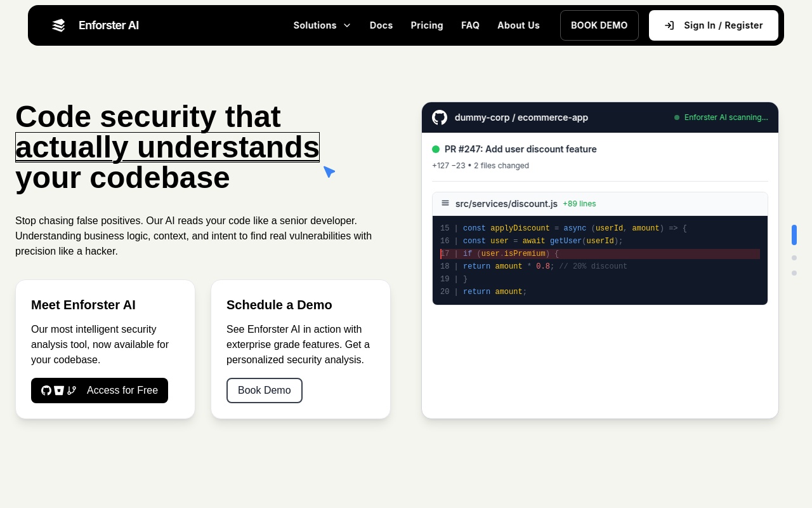The height and width of the screenshot is (508, 812).
Task: Go to the Docs page
Action: click(381, 25)
